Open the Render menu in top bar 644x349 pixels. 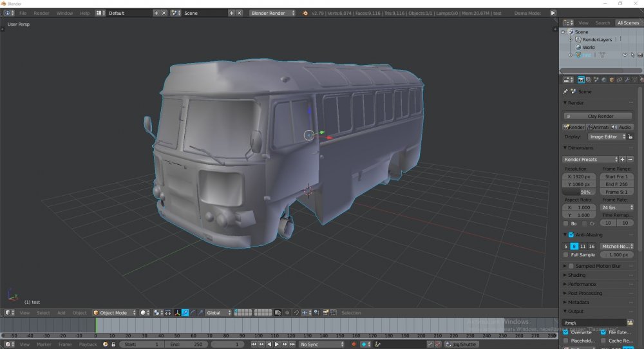[x=41, y=13]
